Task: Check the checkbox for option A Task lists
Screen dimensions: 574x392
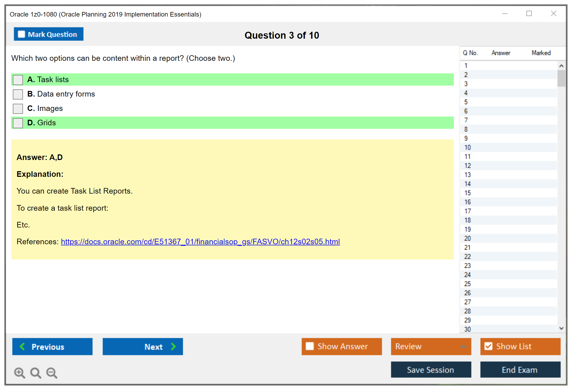Action: [18, 79]
